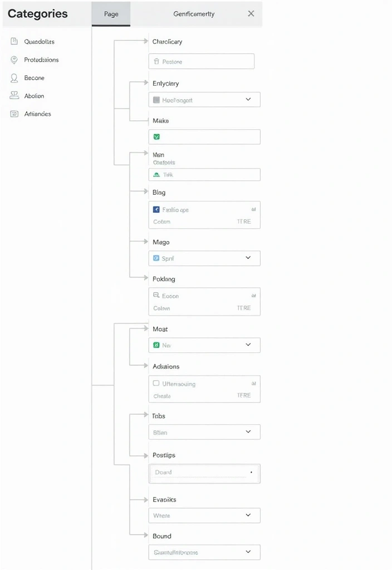Click the search icon in Poklang field
392x570 pixels.
(x=156, y=296)
